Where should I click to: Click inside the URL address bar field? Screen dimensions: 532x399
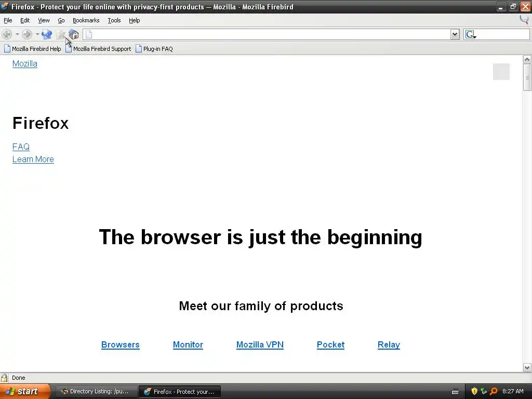[271, 34]
